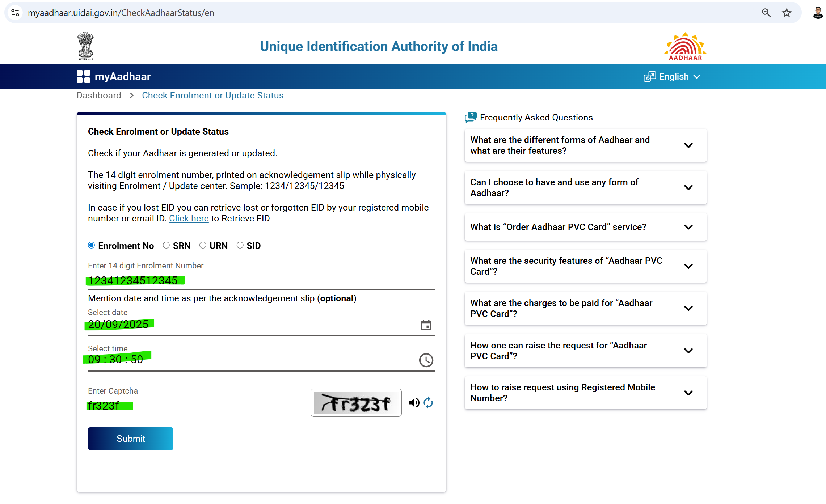Select the SRN radio button
Image resolution: width=826 pixels, height=504 pixels.
167,245
